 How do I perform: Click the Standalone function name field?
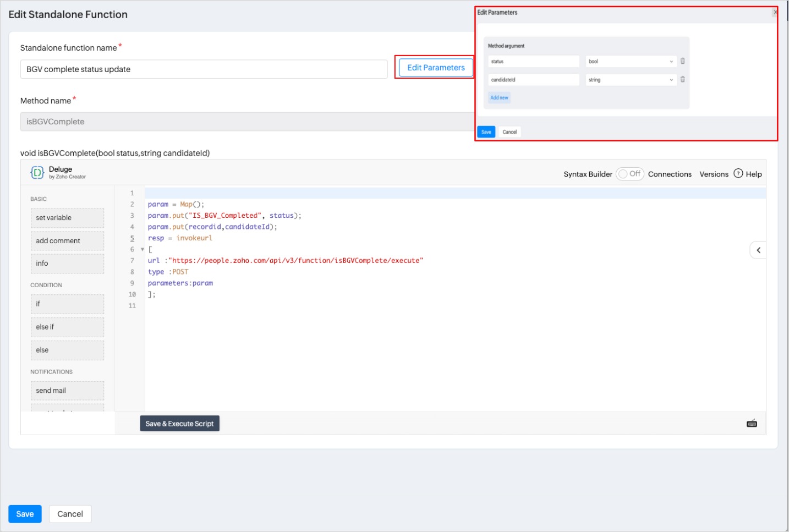(204, 69)
